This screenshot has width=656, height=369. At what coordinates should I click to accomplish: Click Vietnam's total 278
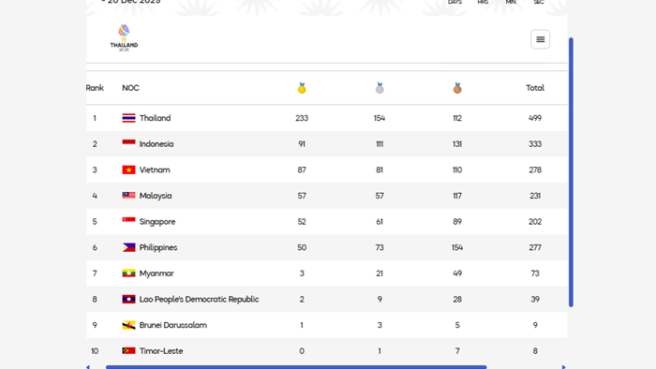pyautogui.click(x=535, y=170)
